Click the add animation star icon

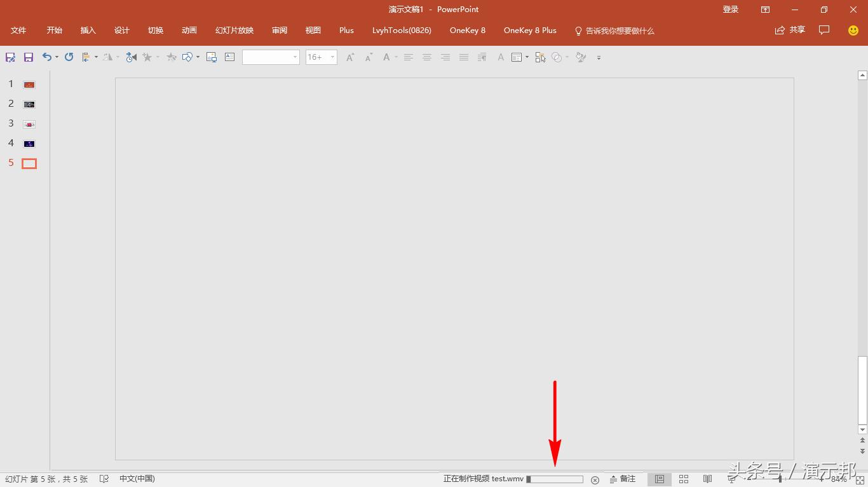[147, 57]
